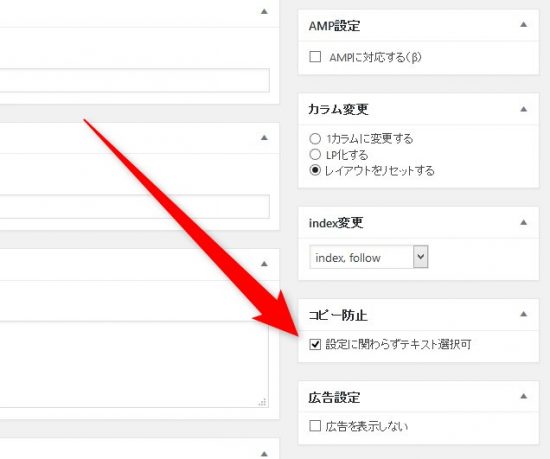This screenshot has height=459, width=550.
Task: Collapse the index変更 panel arrow
Action: (523, 222)
